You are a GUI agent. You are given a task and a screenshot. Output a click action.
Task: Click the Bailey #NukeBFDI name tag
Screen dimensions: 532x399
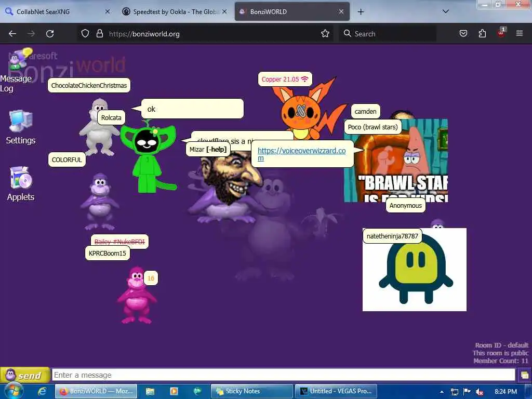click(x=119, y=242)
